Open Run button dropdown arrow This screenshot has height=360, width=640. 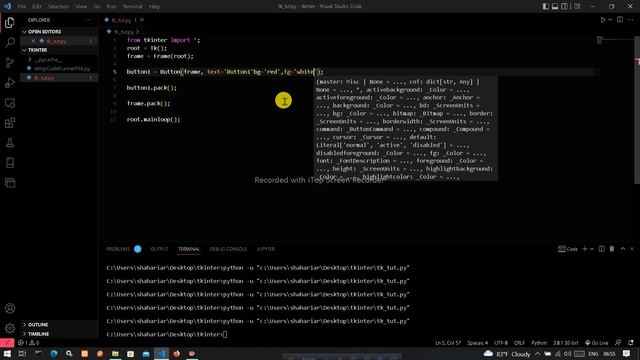click(610, 20)
